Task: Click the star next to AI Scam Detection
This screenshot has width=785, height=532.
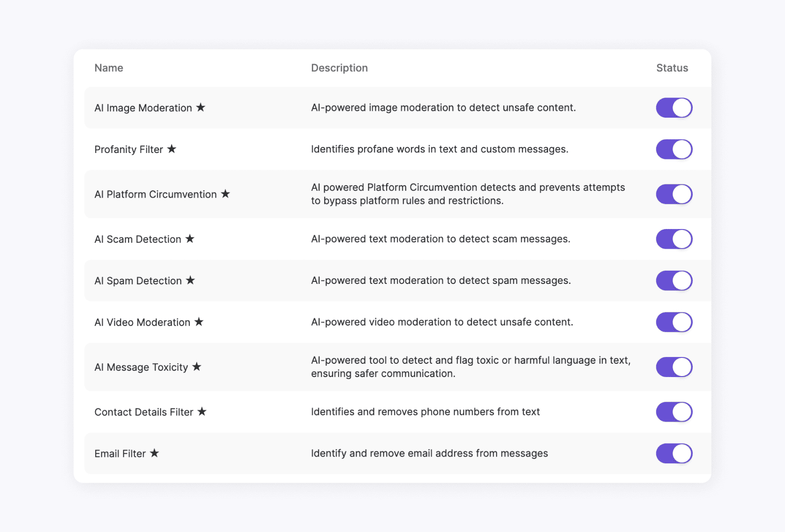Action: coord(190,239)
